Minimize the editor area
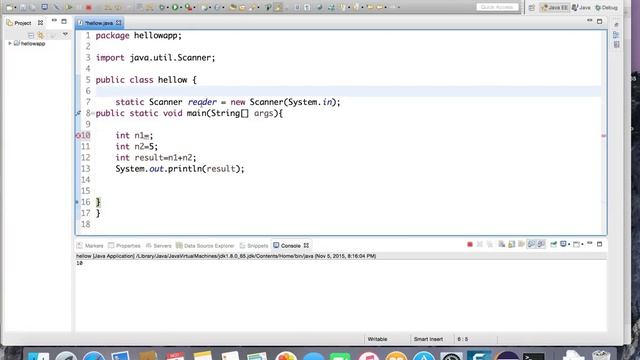 coord(590,21)
